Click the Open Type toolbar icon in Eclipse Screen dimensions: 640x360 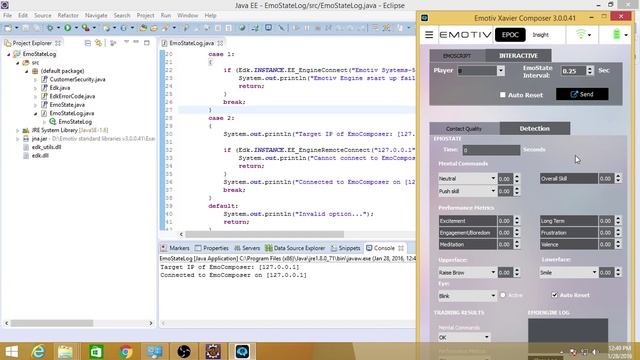coord(143,28)
